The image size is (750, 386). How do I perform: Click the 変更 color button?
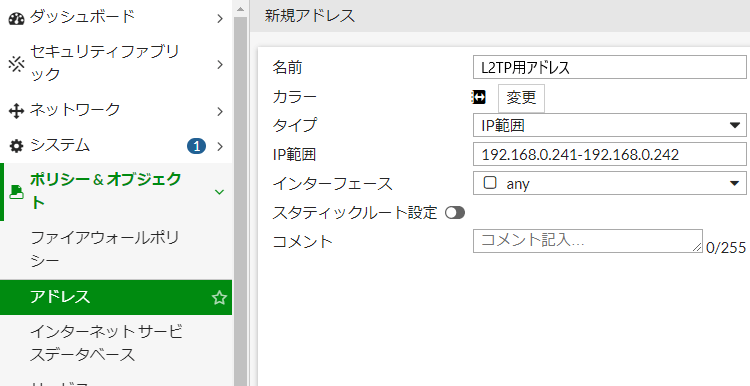(521, 98)
